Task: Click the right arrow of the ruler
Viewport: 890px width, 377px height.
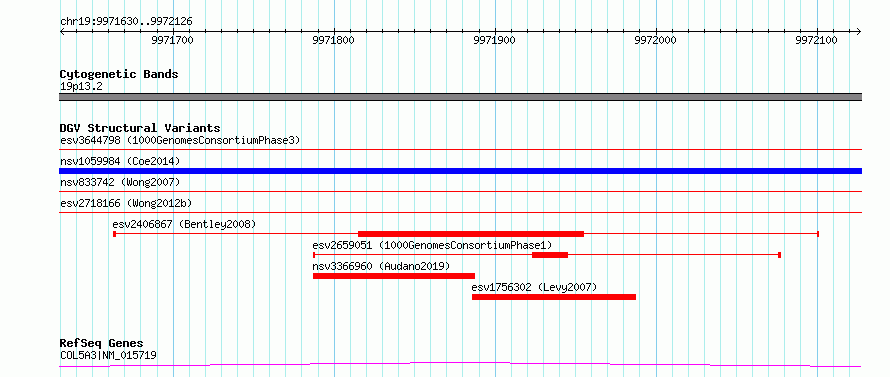Action: (x=859, y=32)
